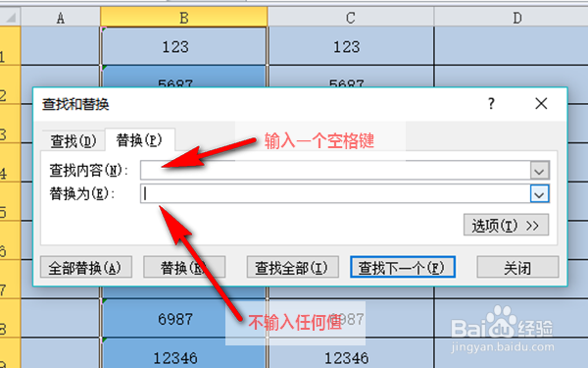Switch to the 查找(D) tab
The image size is (588, 368).
[73, 141]
